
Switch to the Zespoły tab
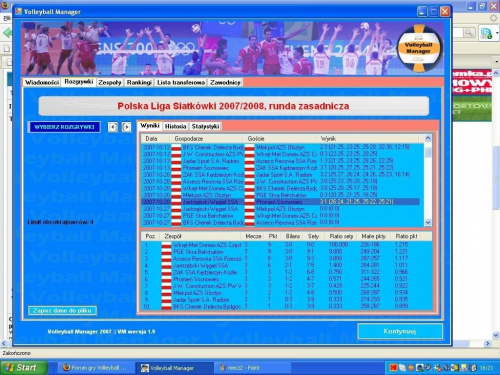tap(110, 82)
